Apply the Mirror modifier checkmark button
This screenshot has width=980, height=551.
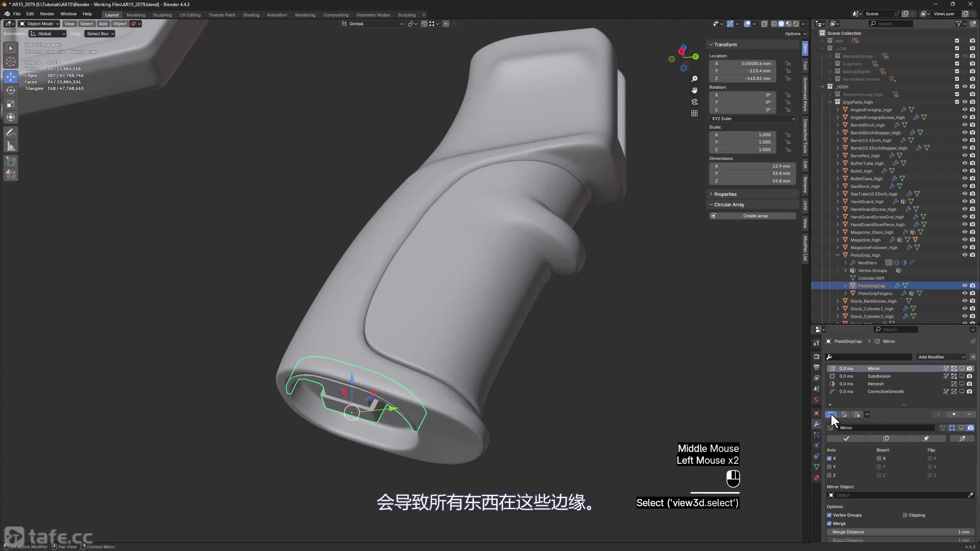tap(846, 439)
